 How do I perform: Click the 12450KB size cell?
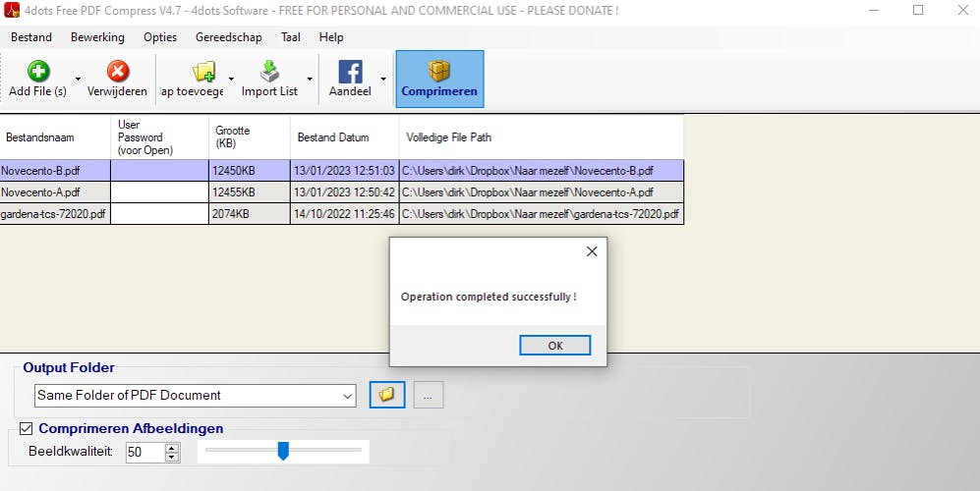click(x=250, y=171)
